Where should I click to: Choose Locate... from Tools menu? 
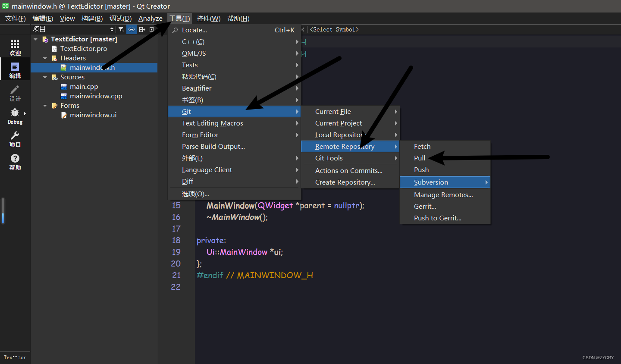[234, 30]
